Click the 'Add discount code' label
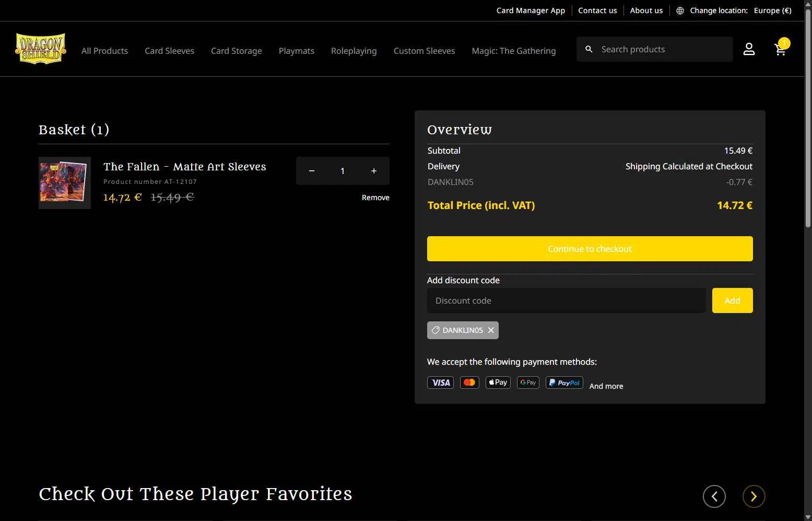812x521 pixels. [463, 280]
